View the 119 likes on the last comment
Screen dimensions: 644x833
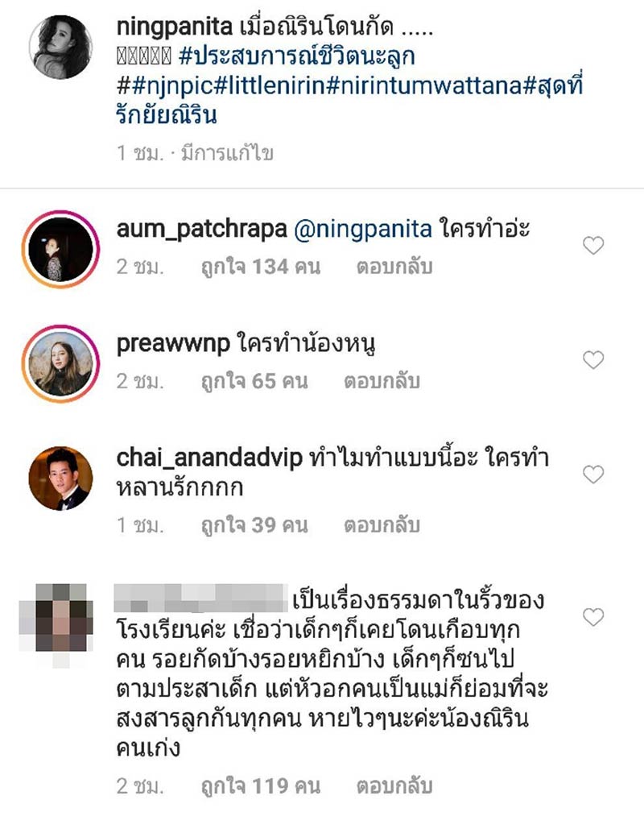[261, 786]
